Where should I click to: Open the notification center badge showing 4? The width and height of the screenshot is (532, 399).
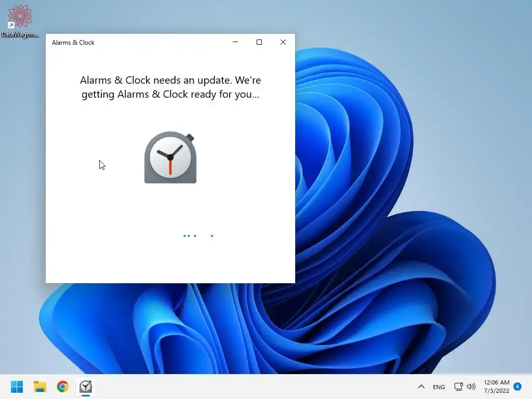point(517,387)
